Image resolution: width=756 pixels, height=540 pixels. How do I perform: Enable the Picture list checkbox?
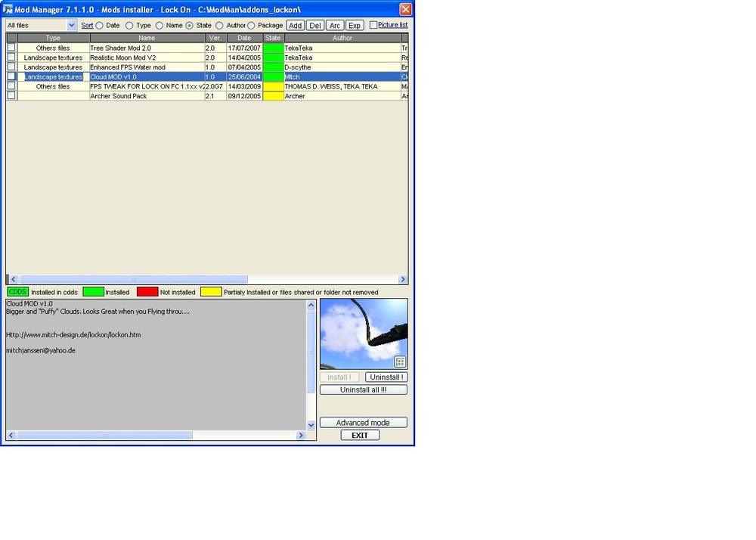(373, 25)
